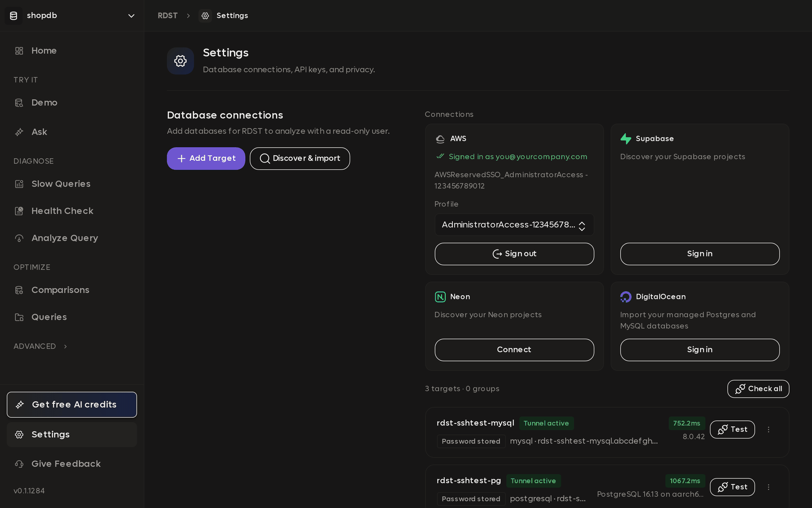Click the version number v0.1.1284
This screenshot has height=508, width=812.
click(29, 491)
